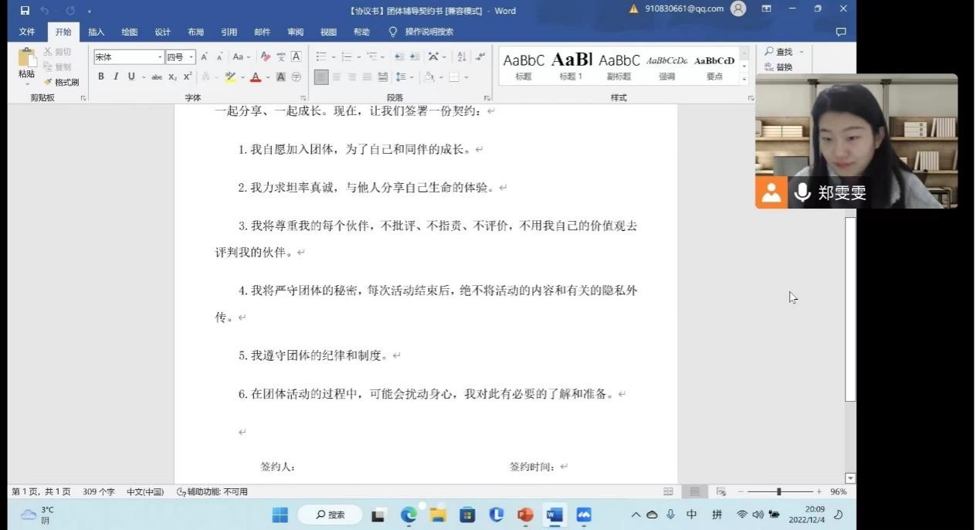Screen dimensions: 980x530
Task: Save the document with the floppy disk icon
Action: 25,11
